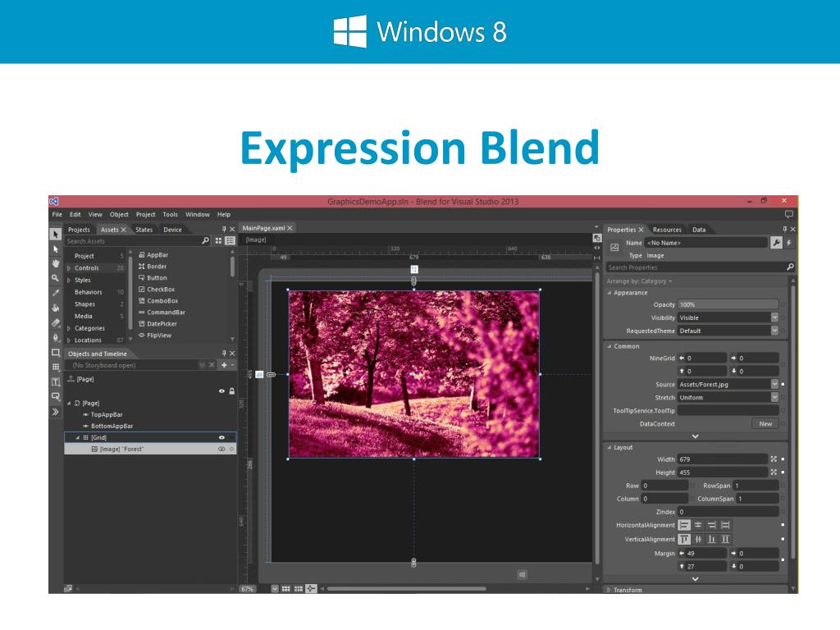Select the Paint Bucket tool
The height and width of the screenshot is (630, 840).
coord(56,308)
